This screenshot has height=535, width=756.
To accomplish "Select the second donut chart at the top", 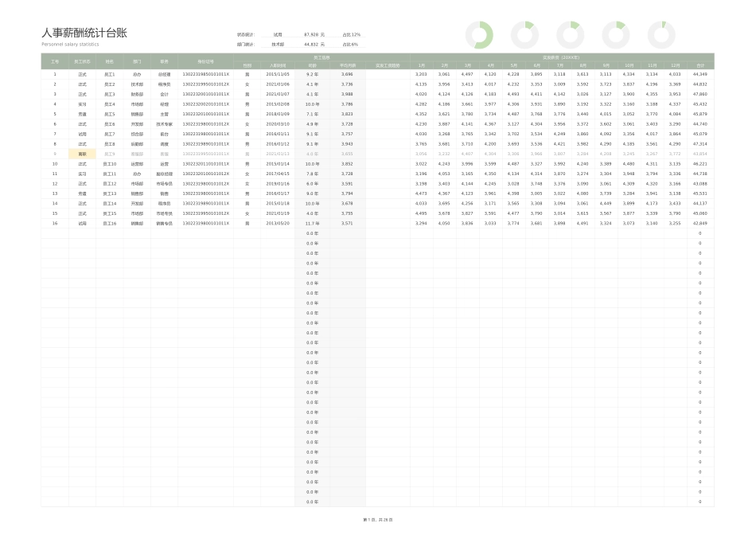I will (x=525, y=34).
